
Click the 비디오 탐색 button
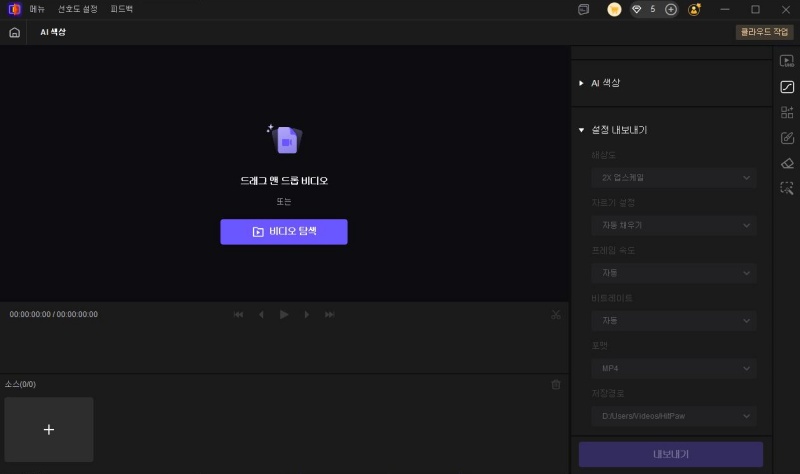284,232
